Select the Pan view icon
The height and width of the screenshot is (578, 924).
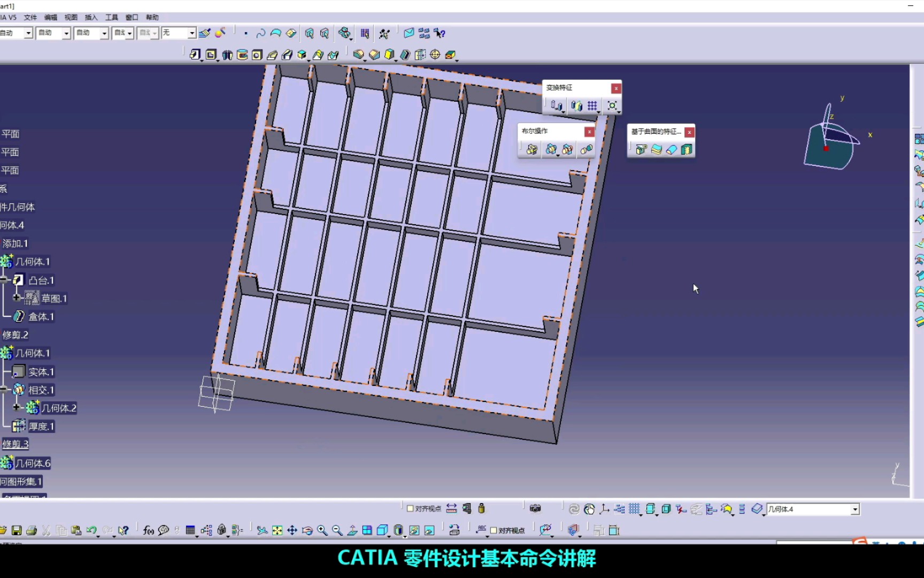click(x=292, y=530)
